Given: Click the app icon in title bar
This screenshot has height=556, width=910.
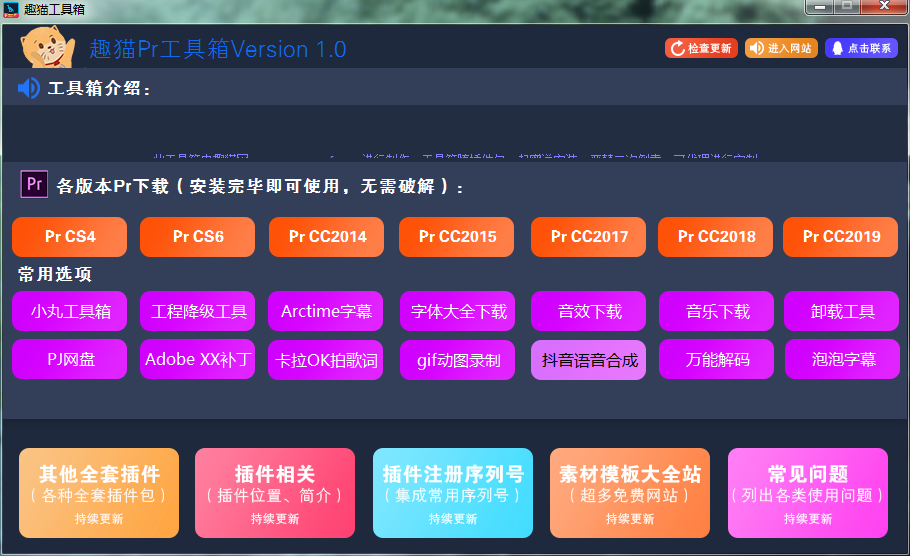Looking at the screenshot, I should point(13,8).
